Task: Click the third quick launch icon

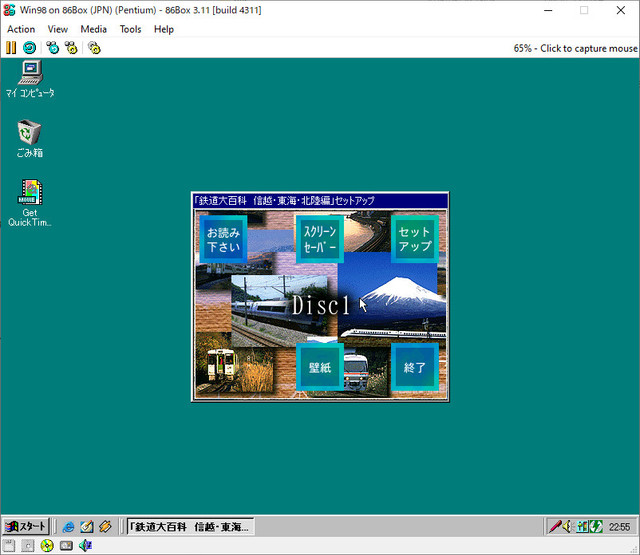Action: tap(105, 526)
